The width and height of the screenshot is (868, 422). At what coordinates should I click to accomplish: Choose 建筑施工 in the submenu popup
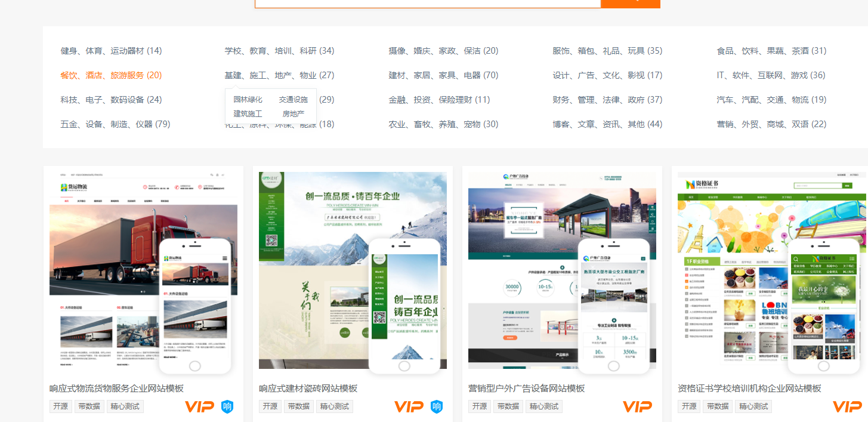(248, 113)
